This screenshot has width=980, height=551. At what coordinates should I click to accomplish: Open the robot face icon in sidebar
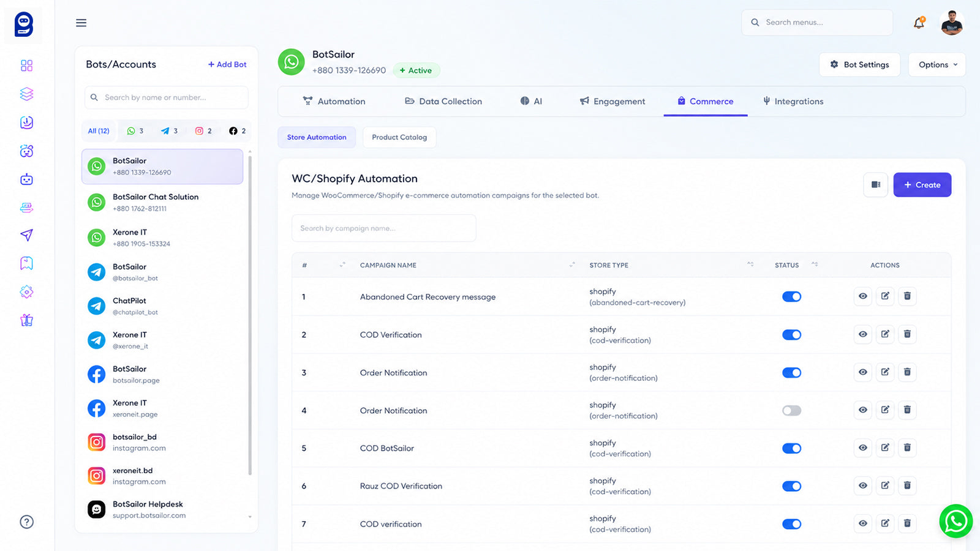[26, 179]
